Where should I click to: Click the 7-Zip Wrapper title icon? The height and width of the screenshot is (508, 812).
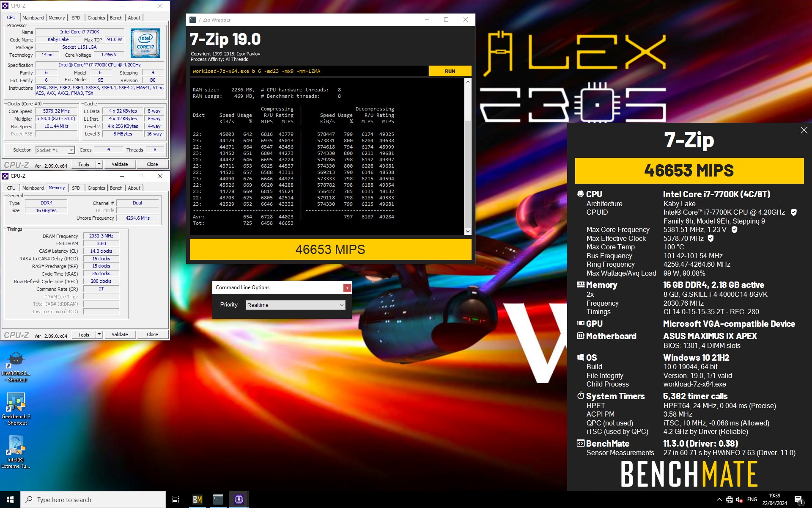tap(193, 20)
